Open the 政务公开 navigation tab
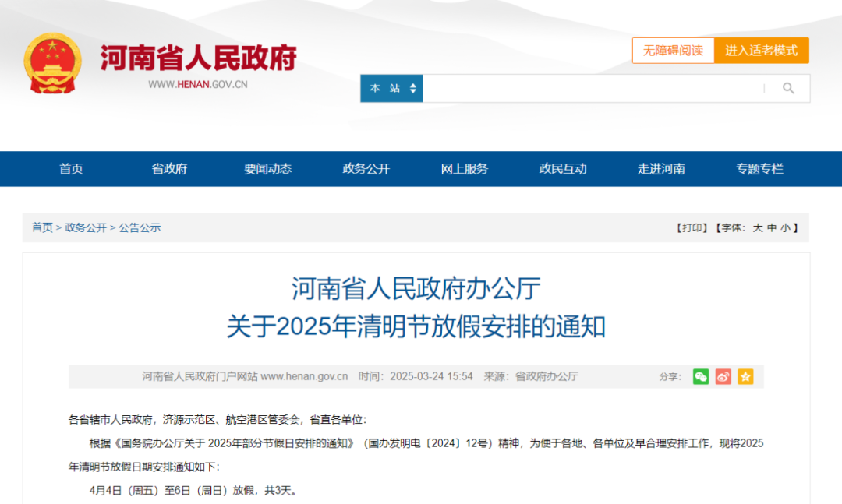842x504 pixels. [366, 168]
